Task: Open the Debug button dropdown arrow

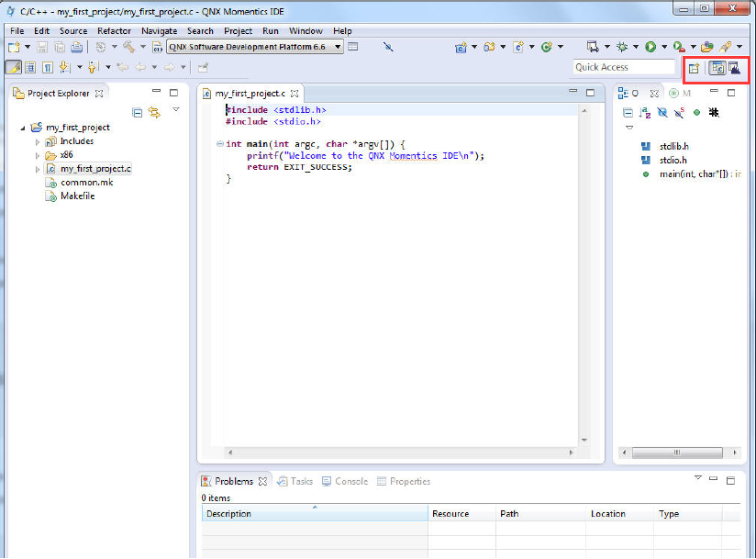Action: click(636, 47)
